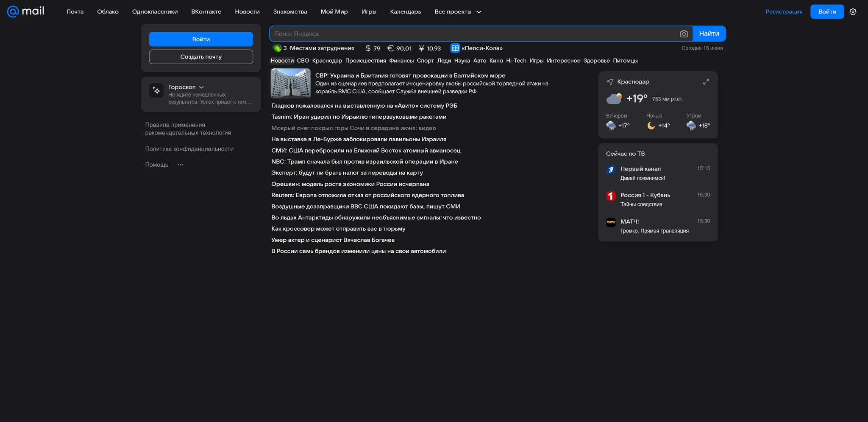Select the Новости news tab
This screenshot has width=868, height=422.
pyautogui.click(x=282, y=61)
